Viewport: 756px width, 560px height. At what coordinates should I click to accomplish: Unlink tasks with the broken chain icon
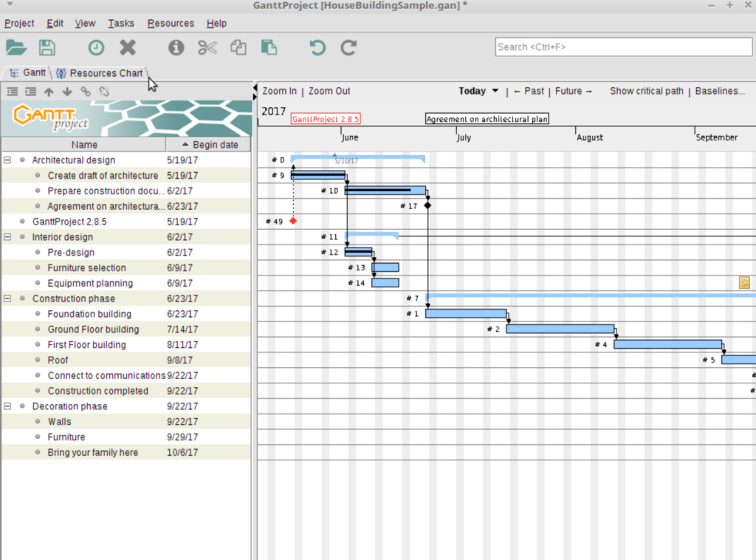point(104,91)
